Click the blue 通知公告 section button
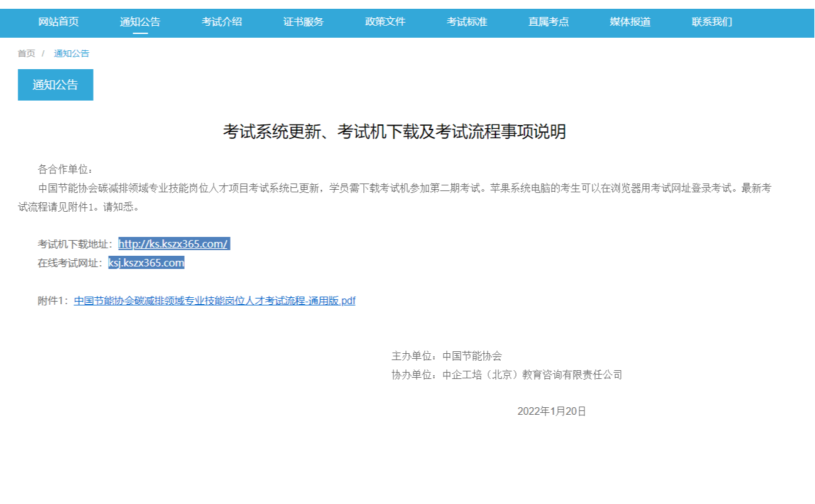This screenshot has height=504, width=815. pyautogui.click(x=55, y=85)
